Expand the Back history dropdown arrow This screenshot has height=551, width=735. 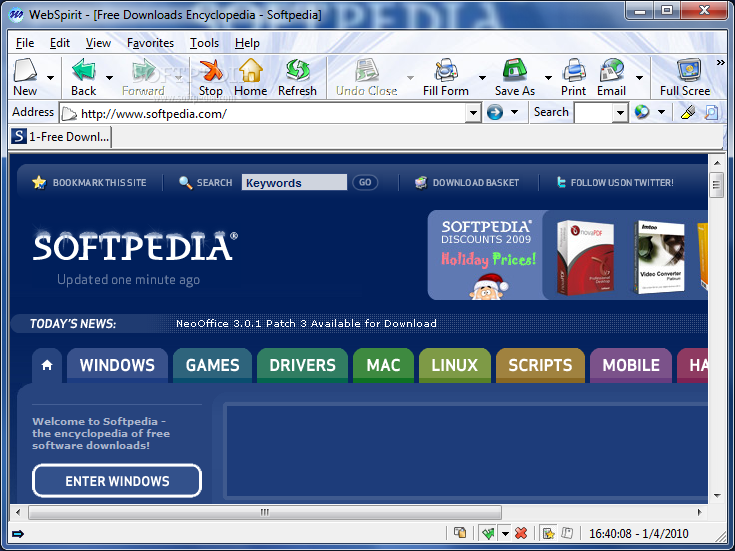[109, 78]
